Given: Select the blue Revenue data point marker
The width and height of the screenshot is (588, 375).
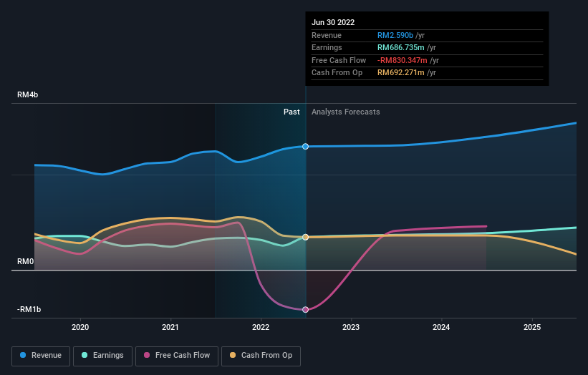Looking at the screenshot, I should [x=306, y=147].
